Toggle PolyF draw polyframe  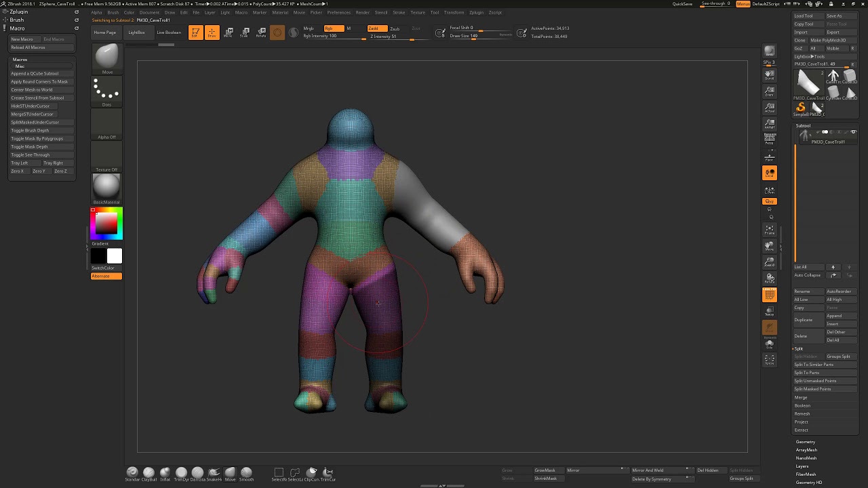point(769,295)
